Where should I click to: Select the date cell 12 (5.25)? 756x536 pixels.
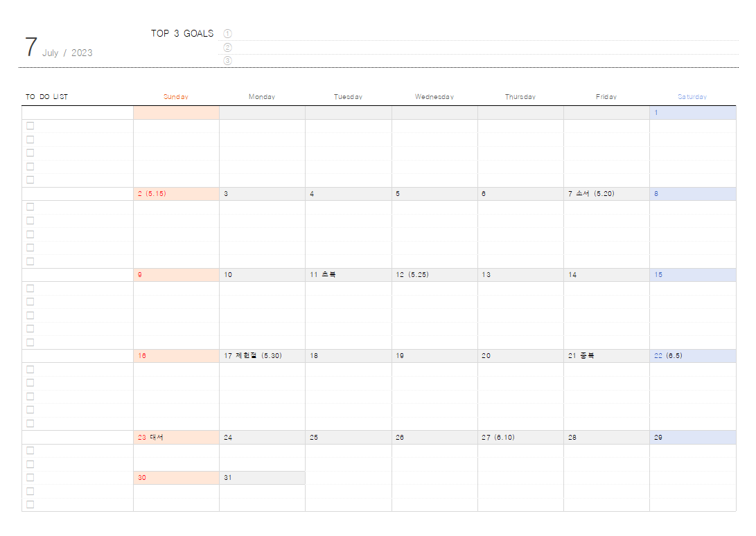click(435, 275)
